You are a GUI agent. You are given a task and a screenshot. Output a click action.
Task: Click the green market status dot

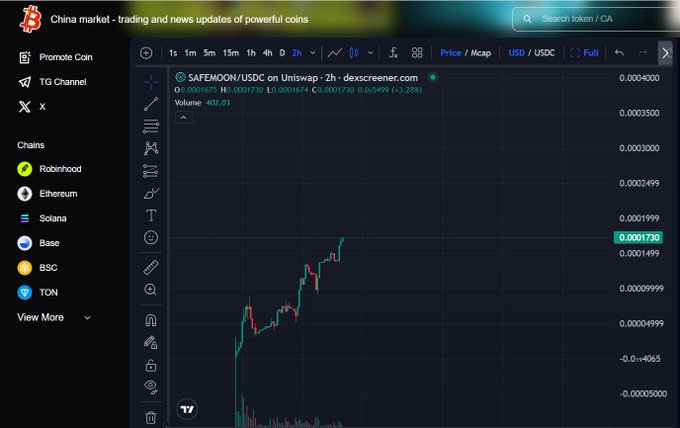click(432, 78)
